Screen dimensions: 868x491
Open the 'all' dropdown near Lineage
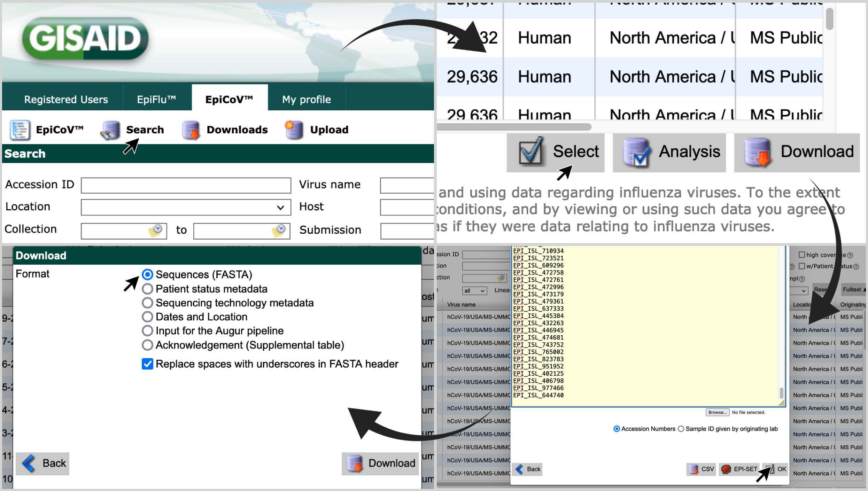[474, 290]
